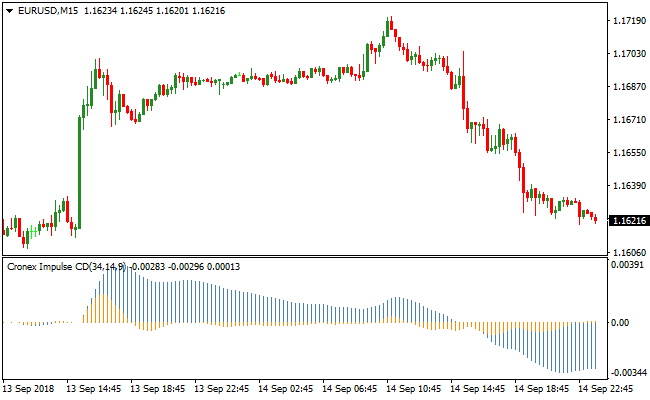Click the 13 Sep 18:45 time label
The width and height of the screenshot is (650, 400).
click(158, 389)
